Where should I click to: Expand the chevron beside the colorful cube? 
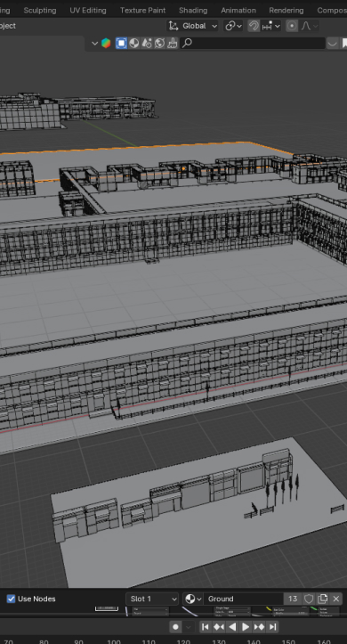94,43
